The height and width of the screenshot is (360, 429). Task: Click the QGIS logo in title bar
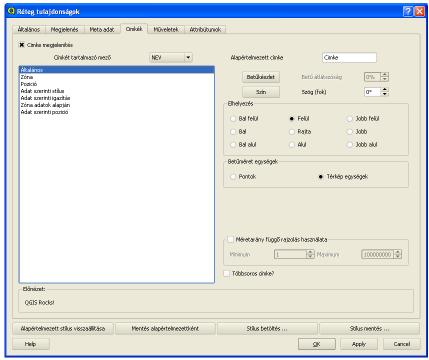[x=11, y=11]
